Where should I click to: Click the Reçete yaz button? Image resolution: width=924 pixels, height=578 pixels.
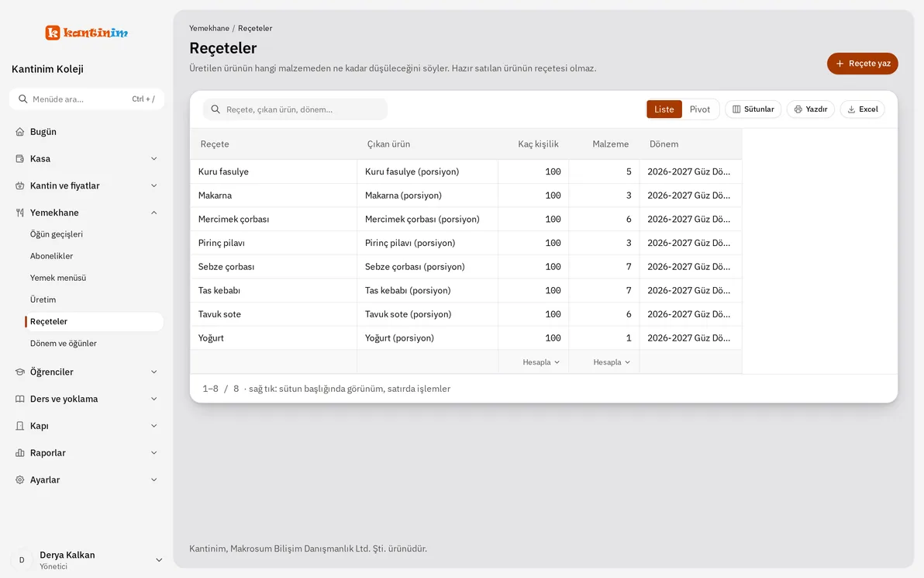point(863,64)
